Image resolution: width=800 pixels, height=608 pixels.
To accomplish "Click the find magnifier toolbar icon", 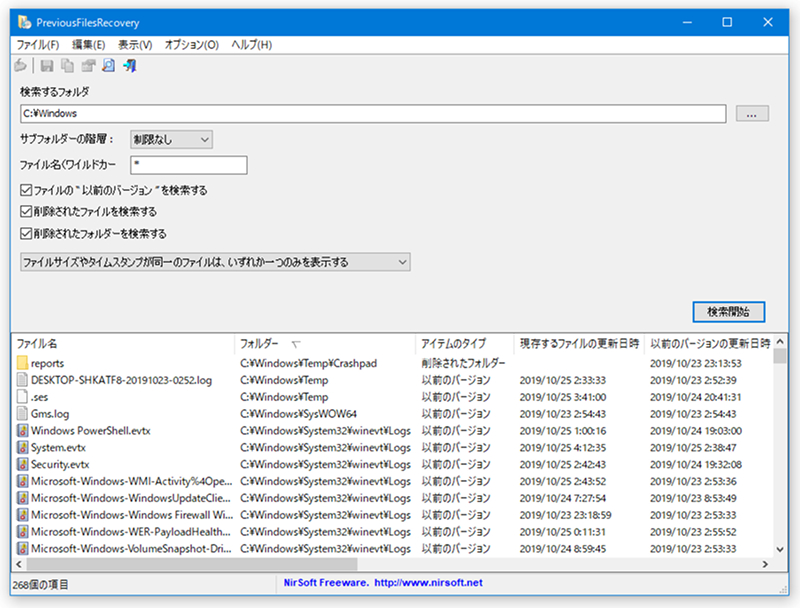I will point(109,66).
